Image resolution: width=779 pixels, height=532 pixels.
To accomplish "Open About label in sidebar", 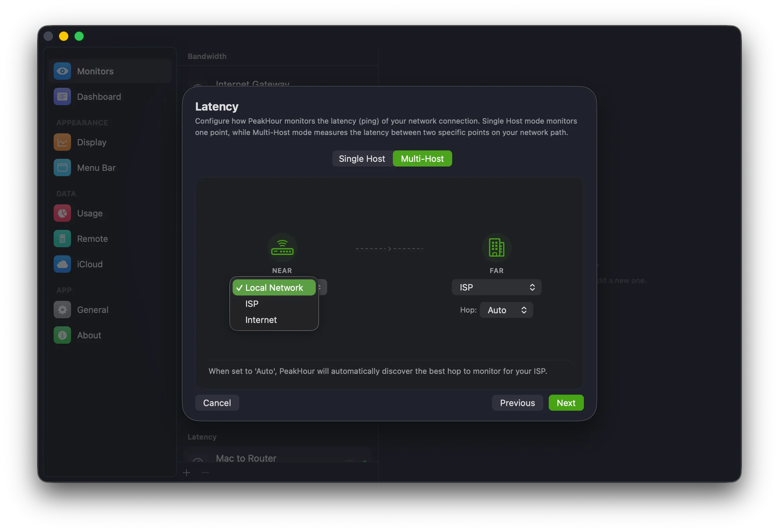I will [x=89, y=335].
